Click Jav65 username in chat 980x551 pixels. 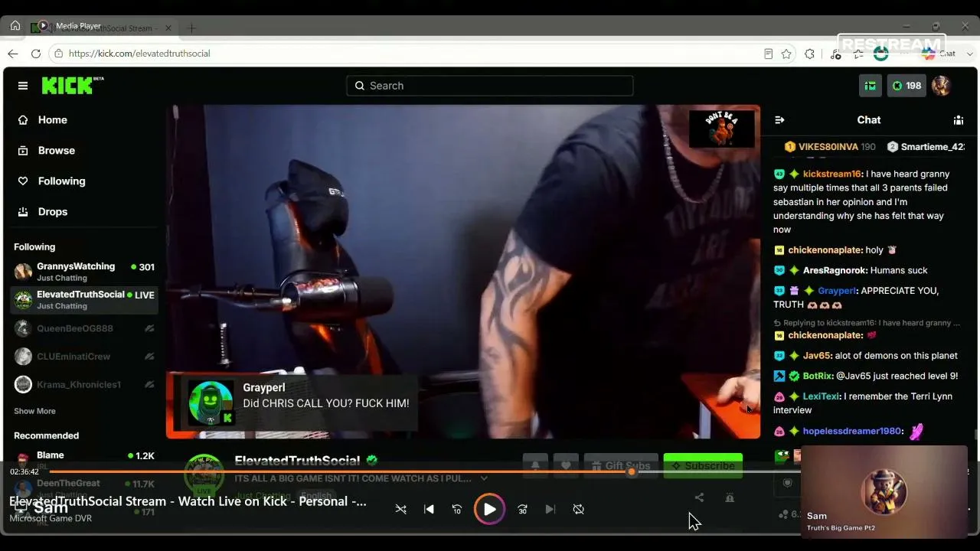pos(817,355)
